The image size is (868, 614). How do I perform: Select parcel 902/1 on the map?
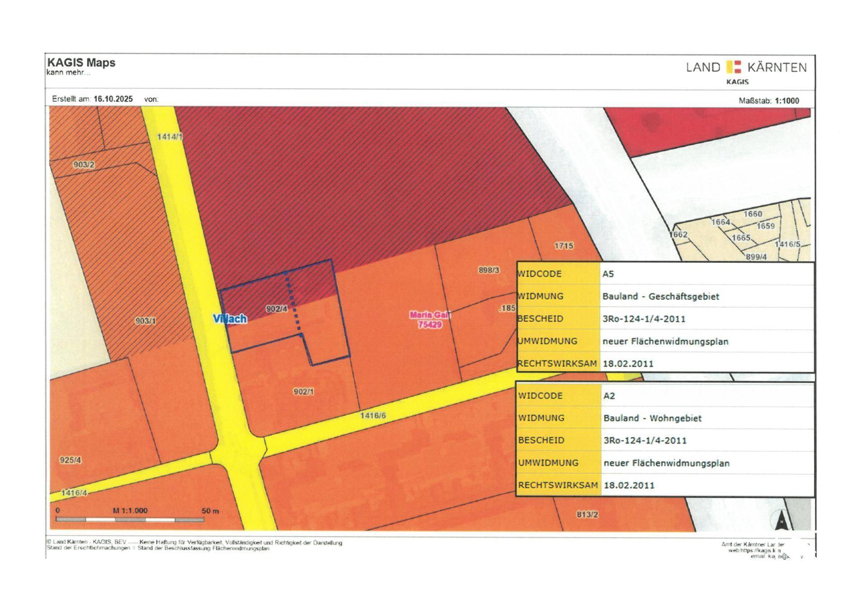(303, 392)
